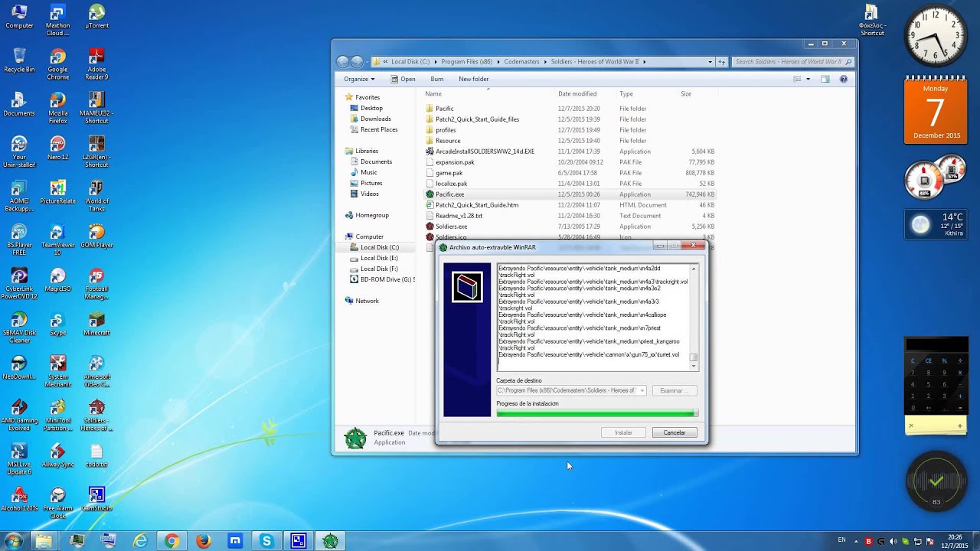Click the Adobe Reader 9 desktop icon
This screenshot has width=980, height=551.
click(96, 64)
